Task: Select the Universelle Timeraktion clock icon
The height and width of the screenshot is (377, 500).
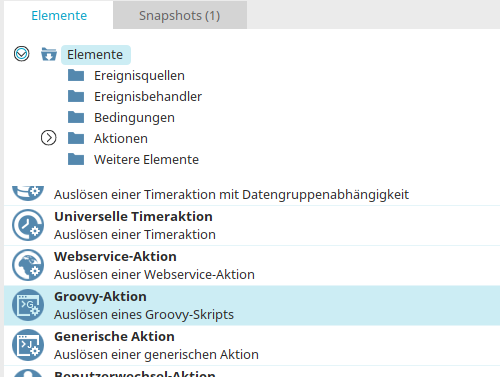Action: tap(28, 225)
